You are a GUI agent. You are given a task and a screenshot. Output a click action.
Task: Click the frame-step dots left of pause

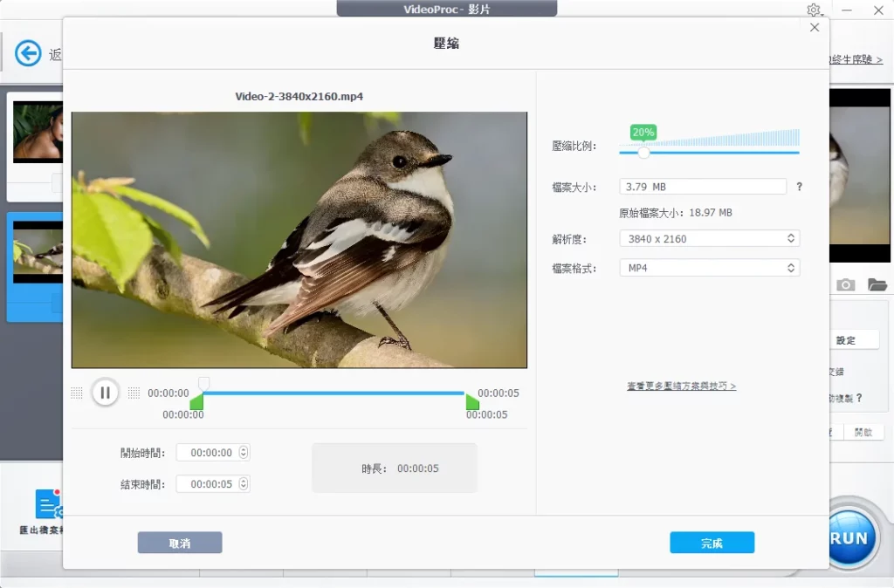(x=77, y=393)
